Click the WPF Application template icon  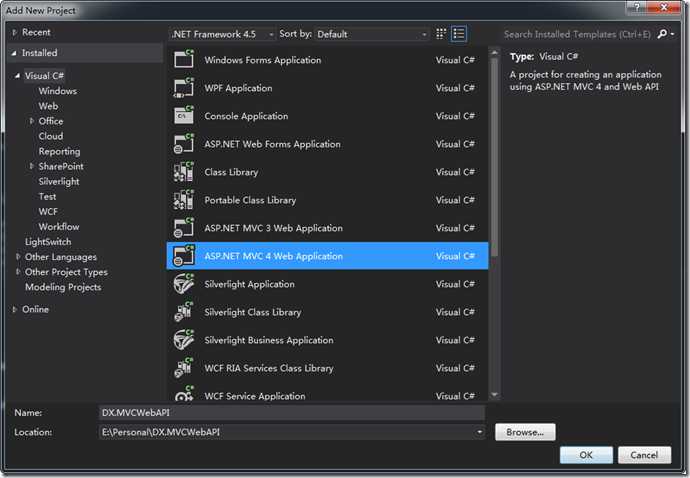[x=184, y=87]
